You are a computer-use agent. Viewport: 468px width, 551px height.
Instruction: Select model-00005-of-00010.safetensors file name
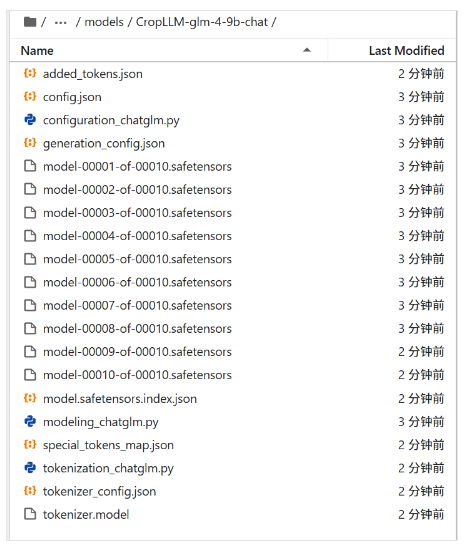pyautogui.click(x=137, y=259)
